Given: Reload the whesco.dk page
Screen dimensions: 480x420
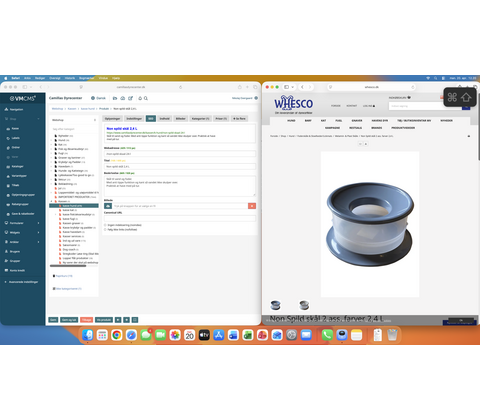Looking at the screenshot, I should (x=413, y=87).
